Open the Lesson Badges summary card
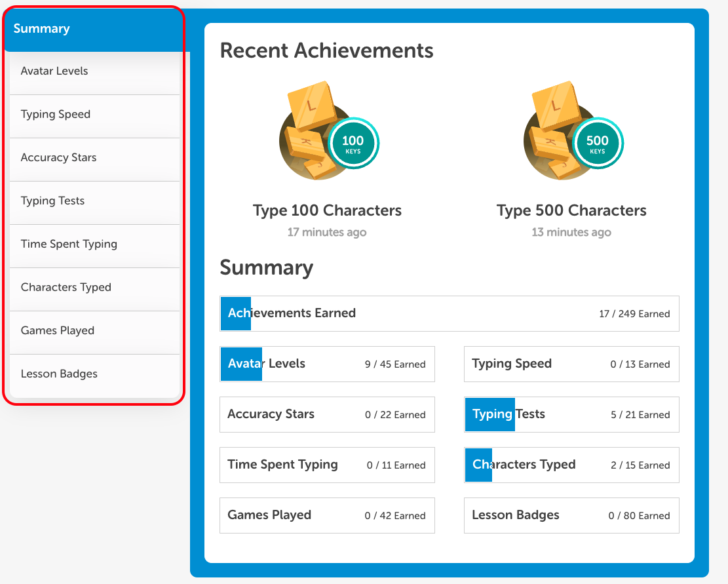 pos(571,515)
